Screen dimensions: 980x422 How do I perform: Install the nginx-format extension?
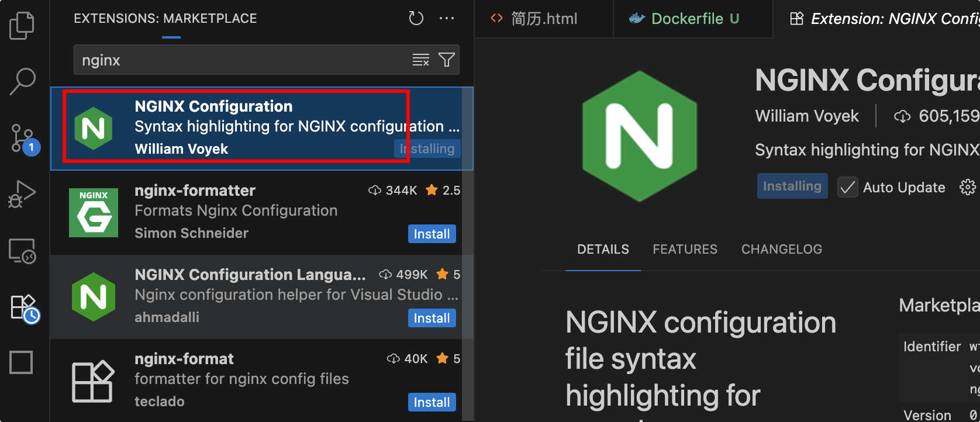point(432,402)
